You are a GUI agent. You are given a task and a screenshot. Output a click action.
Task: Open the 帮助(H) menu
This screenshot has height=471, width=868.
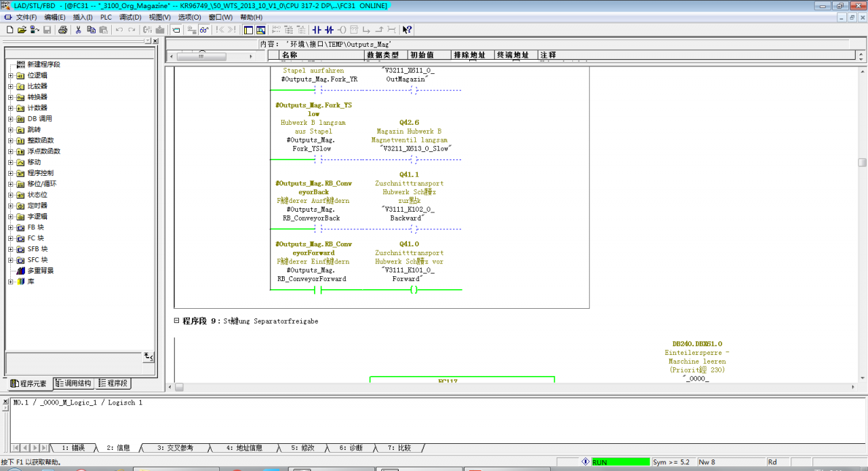click(x=251, y=17)
